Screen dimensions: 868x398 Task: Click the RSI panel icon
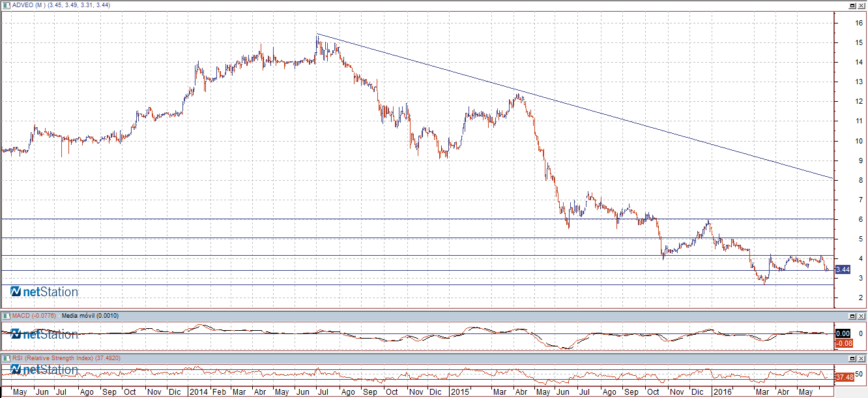coord(6,358)
